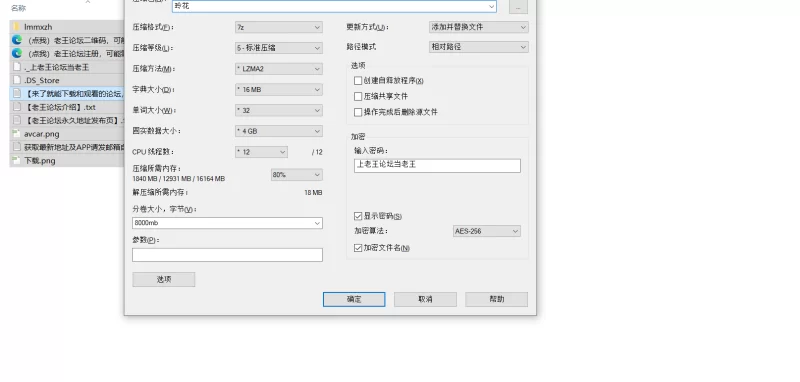Viewport: 800px width, 382px height.
Task: Click text file icon of 【老王论坛介绍】.txt
Action: coord(16,107)
